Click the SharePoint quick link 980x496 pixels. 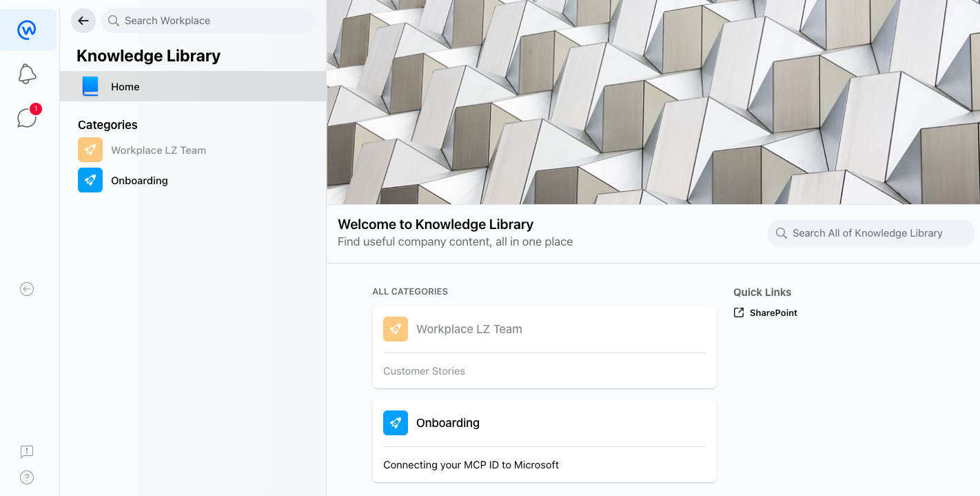[x=773, y=313]
